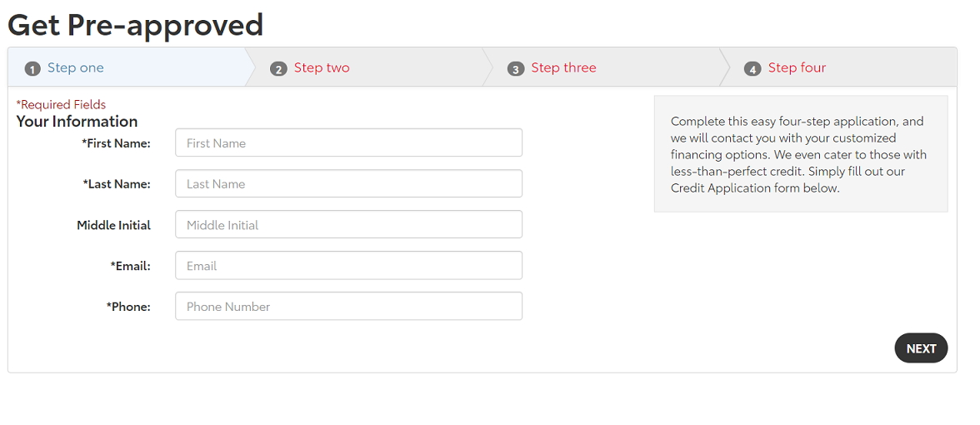Click the "*Email:" field label
This screenshot has width=980, height=425.
pos(130,266)
